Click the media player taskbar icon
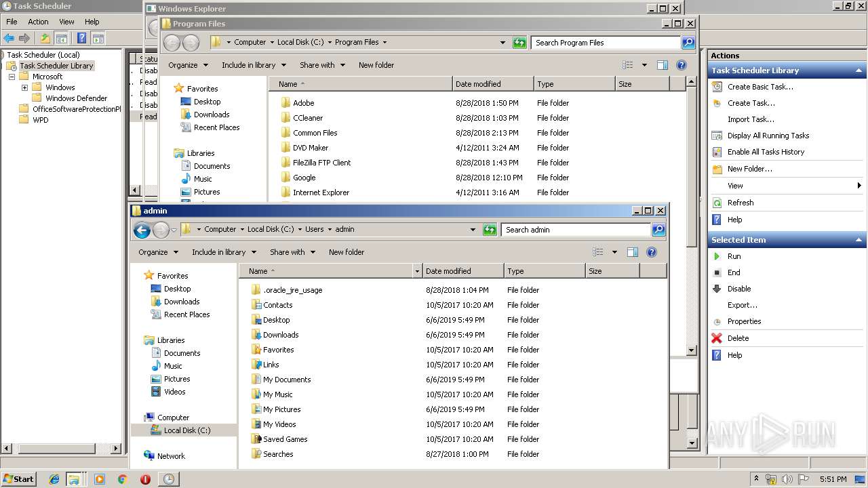868x488 pixels. coord(100,479)
